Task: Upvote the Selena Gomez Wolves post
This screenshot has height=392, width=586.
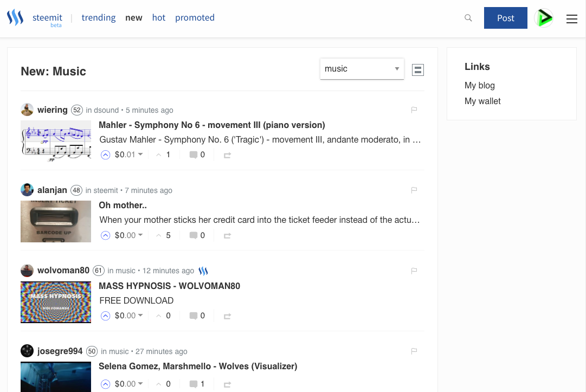Action: [105, 384]
